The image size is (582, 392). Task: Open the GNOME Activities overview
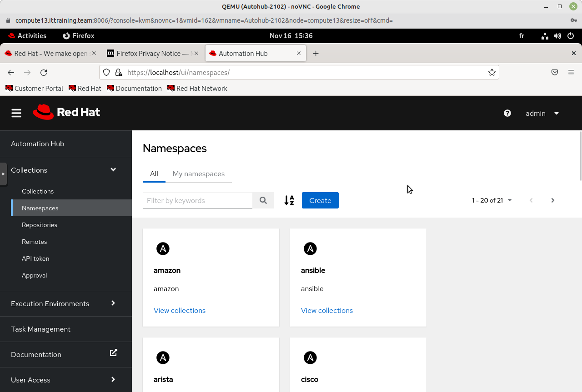point(27,36)
